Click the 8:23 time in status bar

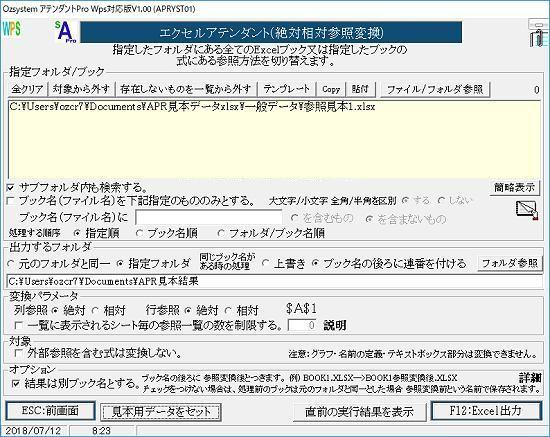click(x=101, y=431)
